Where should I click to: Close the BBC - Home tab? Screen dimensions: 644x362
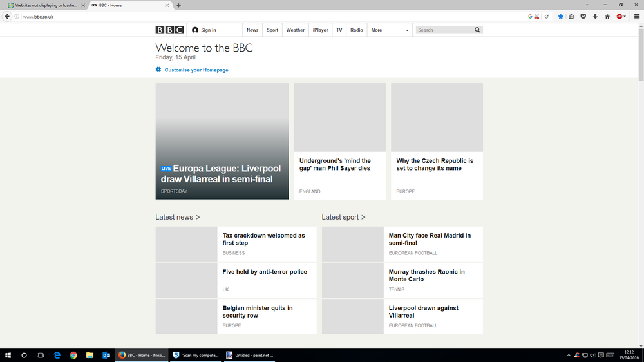167,5
